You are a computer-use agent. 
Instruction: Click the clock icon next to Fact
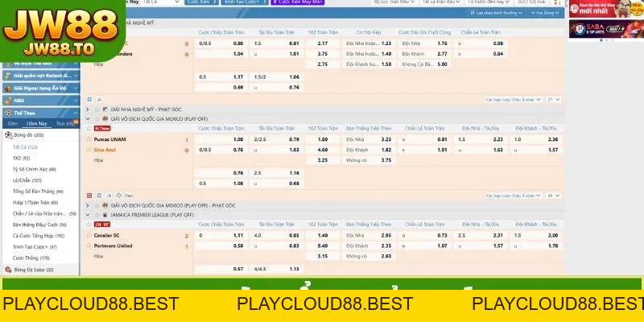click(118, 196)
